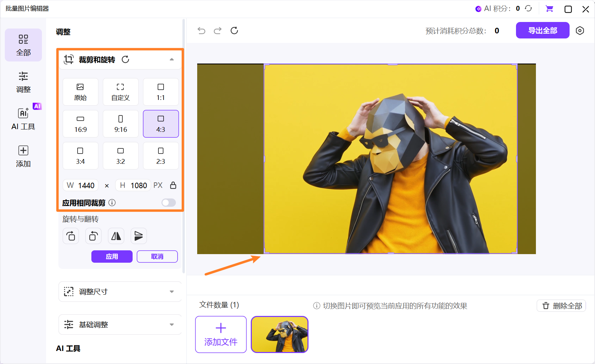Viewport: 595px width, 364px height.
Task: Collapse the crop and rotate section
Action: [x=172, y=59]
